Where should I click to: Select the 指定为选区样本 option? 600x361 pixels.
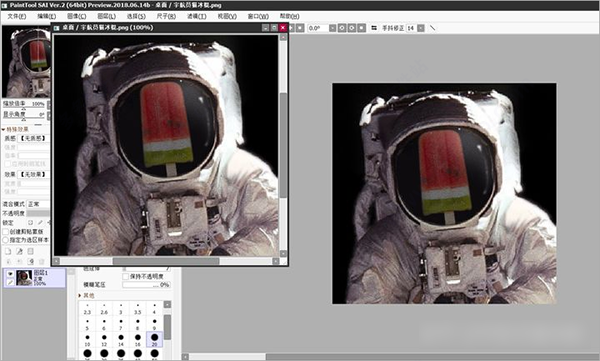coord(6,240)
